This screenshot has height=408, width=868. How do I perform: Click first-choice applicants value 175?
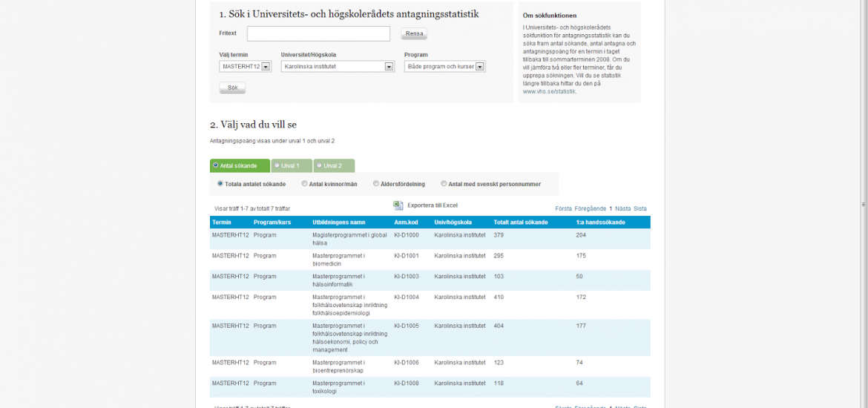coord(581,256)
